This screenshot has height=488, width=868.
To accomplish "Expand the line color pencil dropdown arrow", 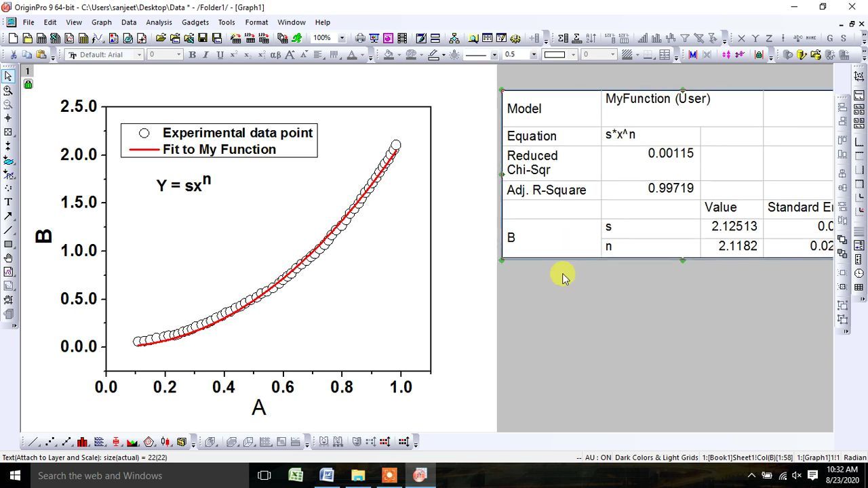I will tap(443, 54).
